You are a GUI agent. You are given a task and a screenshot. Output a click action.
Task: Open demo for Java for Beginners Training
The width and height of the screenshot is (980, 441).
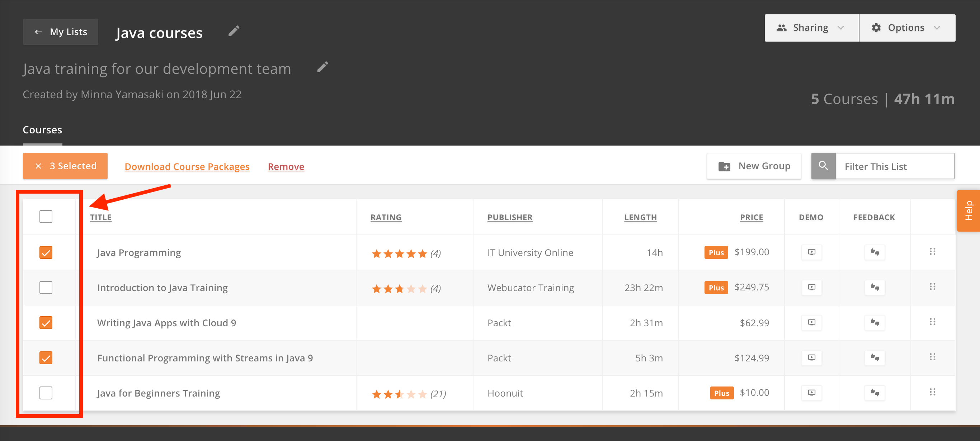[811, 393]
